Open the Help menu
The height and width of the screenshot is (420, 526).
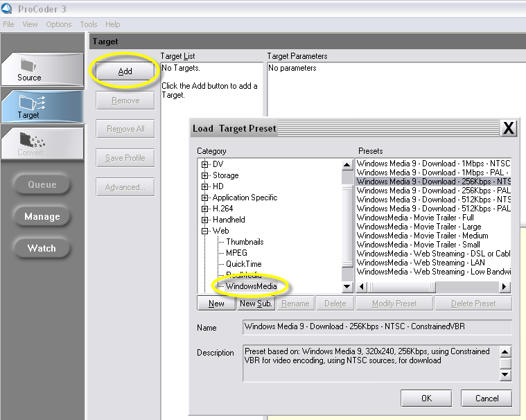tap(112, 24)
